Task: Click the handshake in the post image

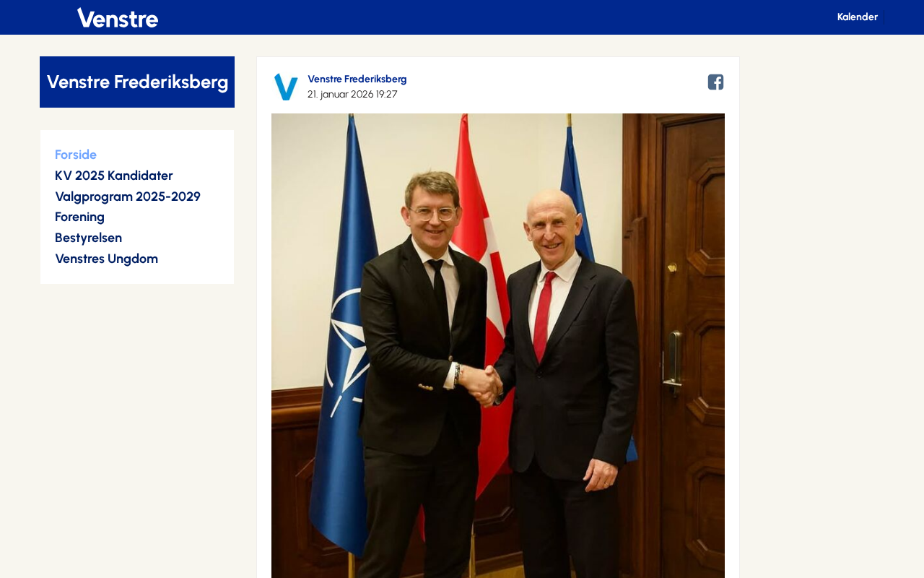Action: pos(481,384)
